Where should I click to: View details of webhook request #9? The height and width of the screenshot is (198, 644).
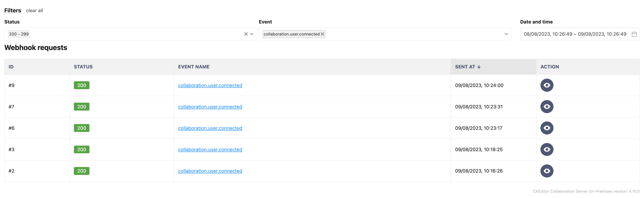[547, 85]
